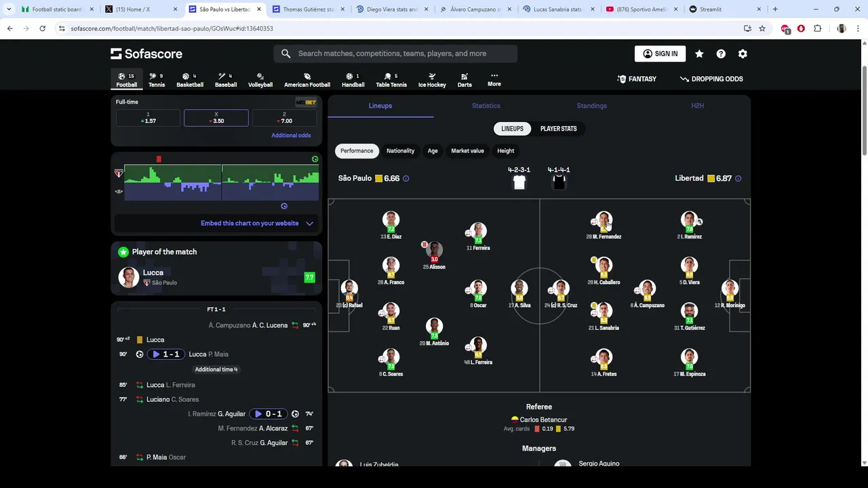The height and width of the screenshot is (488, 868).
Task: Play the 1 - 1 goal video
Action: click(166, 354)
